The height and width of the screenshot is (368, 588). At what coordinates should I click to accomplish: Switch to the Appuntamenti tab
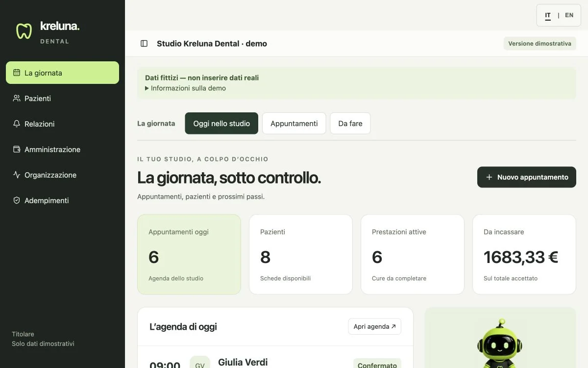coord(294,123)
